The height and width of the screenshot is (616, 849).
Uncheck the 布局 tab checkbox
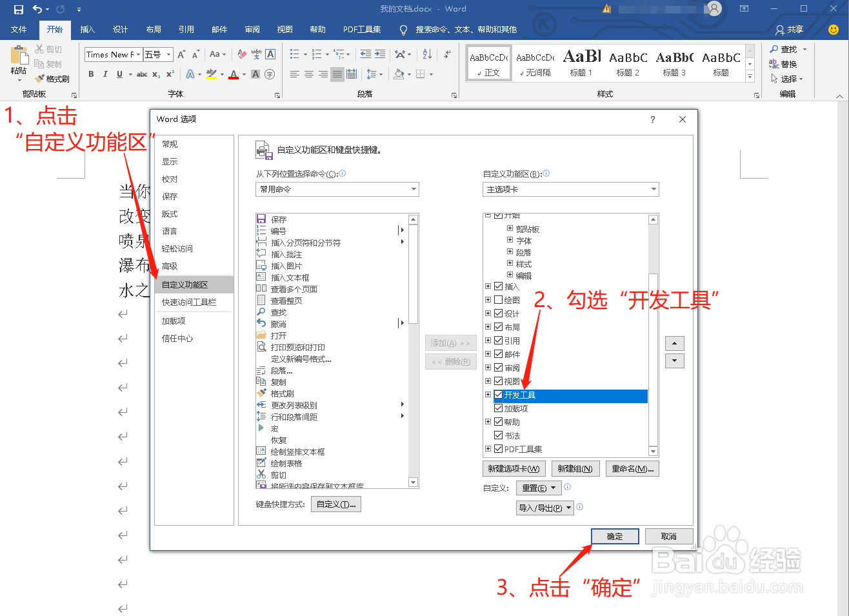498,327
